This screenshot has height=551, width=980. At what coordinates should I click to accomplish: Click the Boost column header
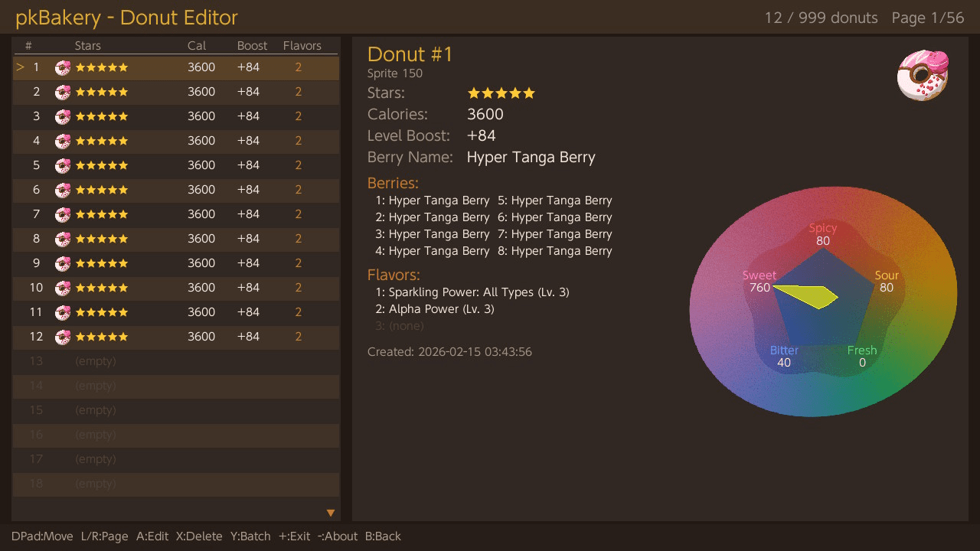click(x=253, y=46)
